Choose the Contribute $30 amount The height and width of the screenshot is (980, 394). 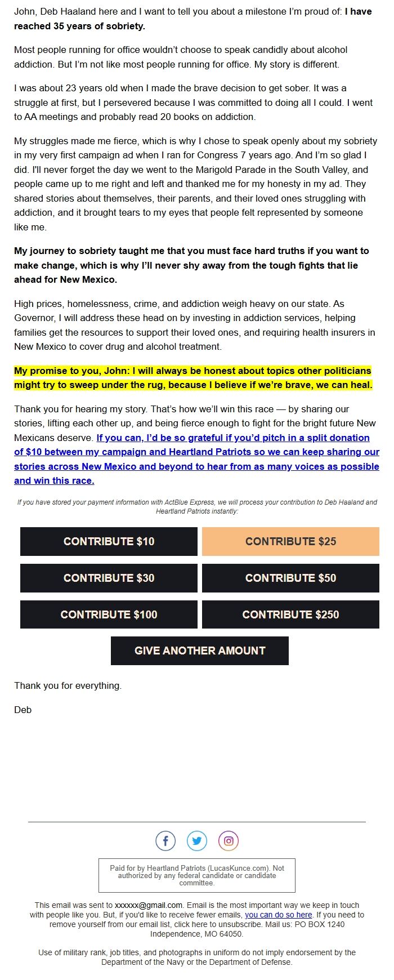(109, 578)
